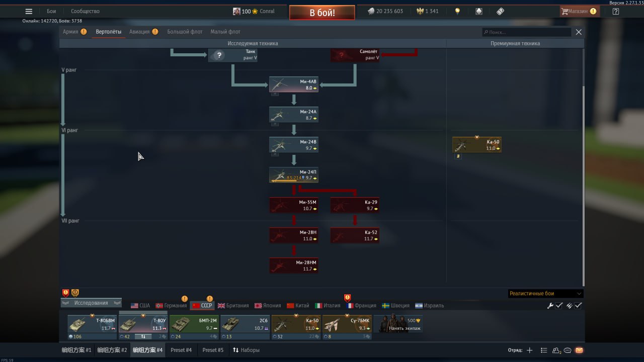This screenshot has width=644, height=362.
Task: Select the Германия nation
Action: click(x=171, y=305)
